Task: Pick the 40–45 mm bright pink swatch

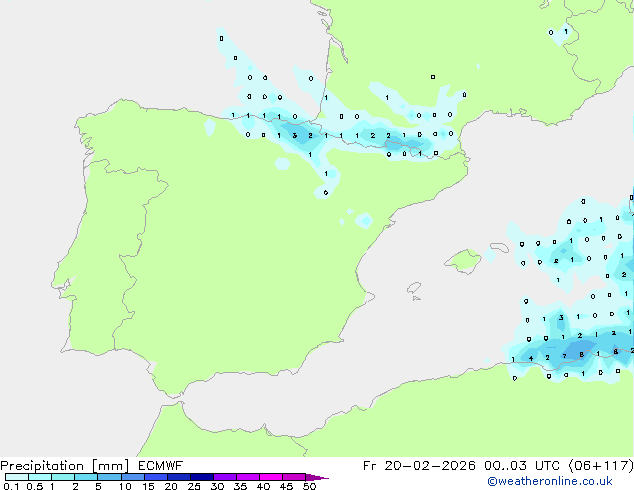Action: pyautogui.click(x=271, y=477)
